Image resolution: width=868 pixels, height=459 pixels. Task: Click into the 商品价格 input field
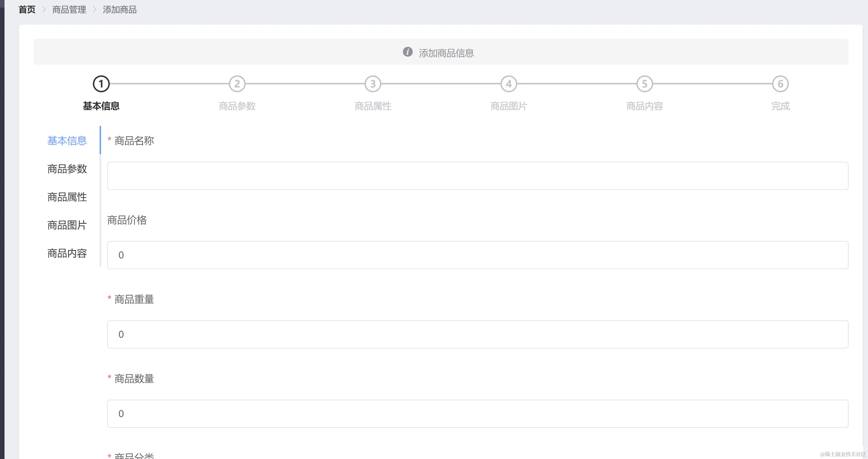(477, 255)
